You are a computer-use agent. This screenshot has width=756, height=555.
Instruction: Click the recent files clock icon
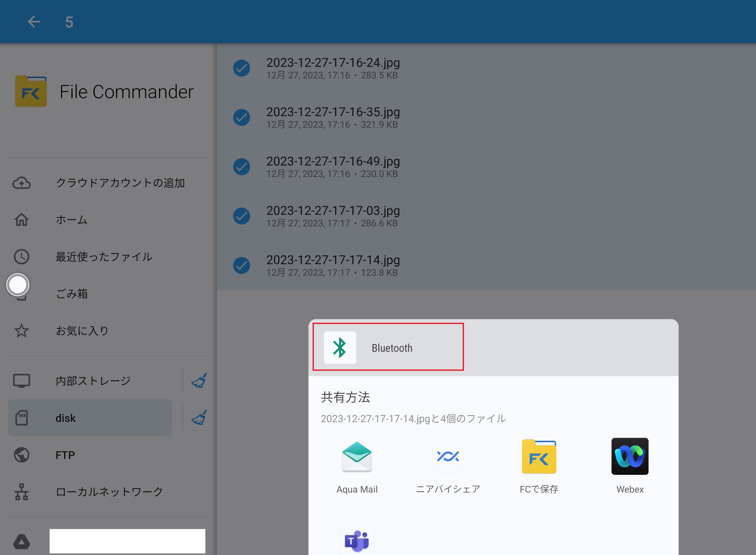22,257
